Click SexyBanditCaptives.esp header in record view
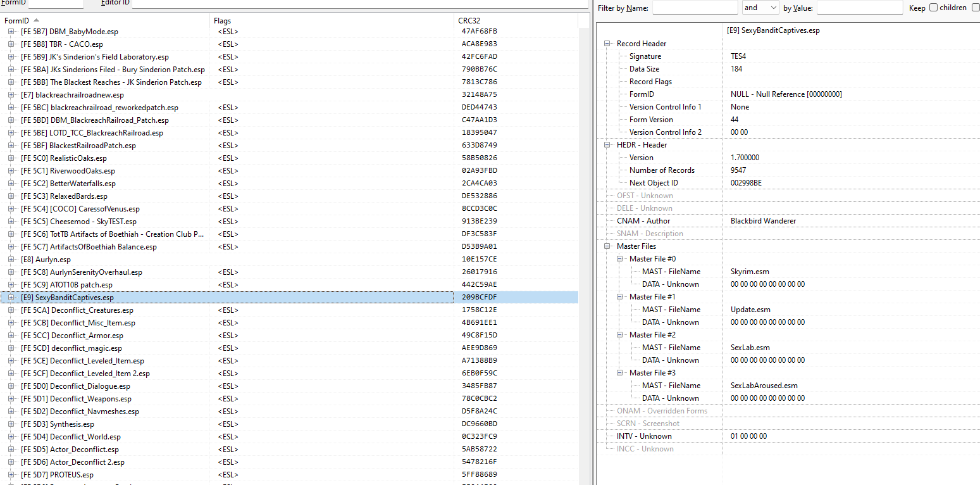Screen dimensions: 980x485 point(773,30)
